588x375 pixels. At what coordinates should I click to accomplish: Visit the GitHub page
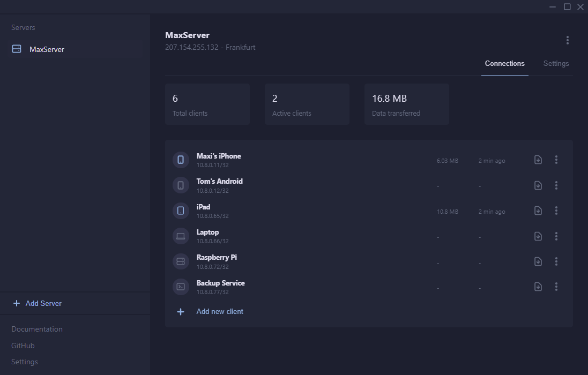pos(23,346)
